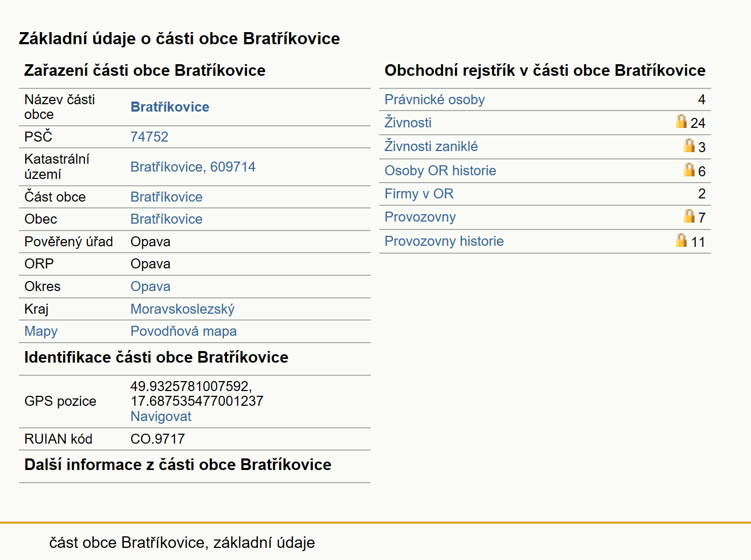Click the lock icon beside Provozovny count
Image resolution: width=751 pixels, height=560 pixels.
tap(689, 216)
